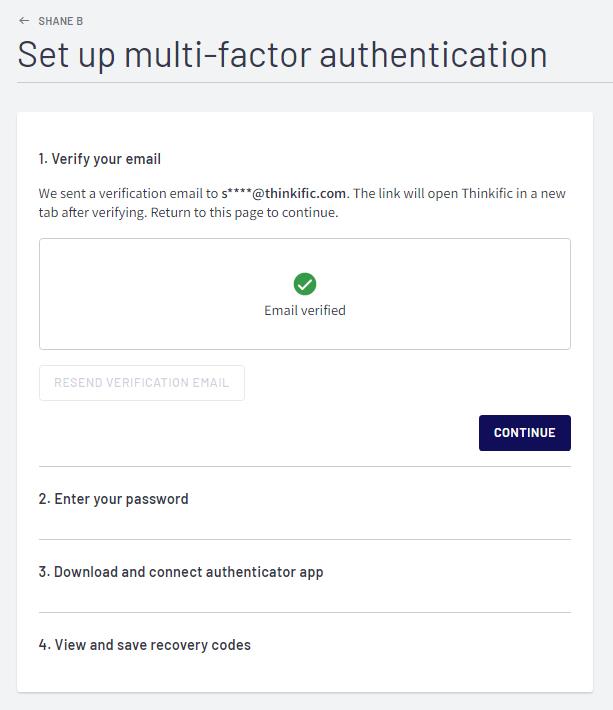
Task: Click the Continue button
Action: [x=525, y=432]
